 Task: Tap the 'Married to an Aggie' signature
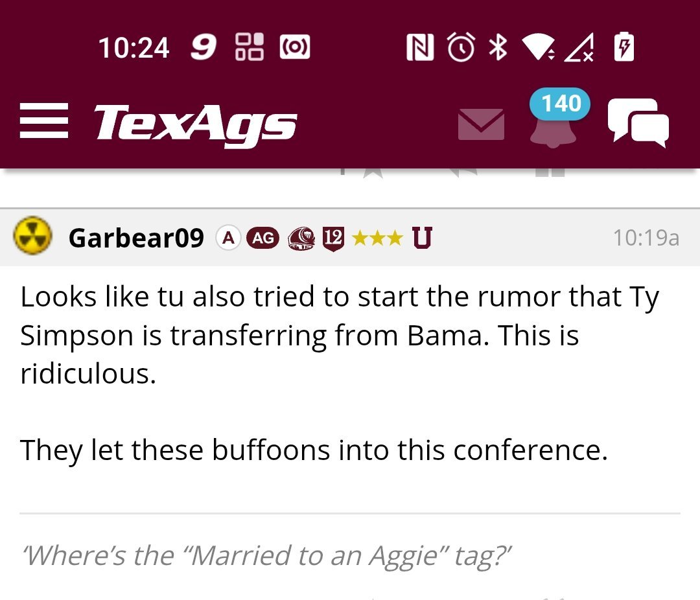click(x=266, y=555)
